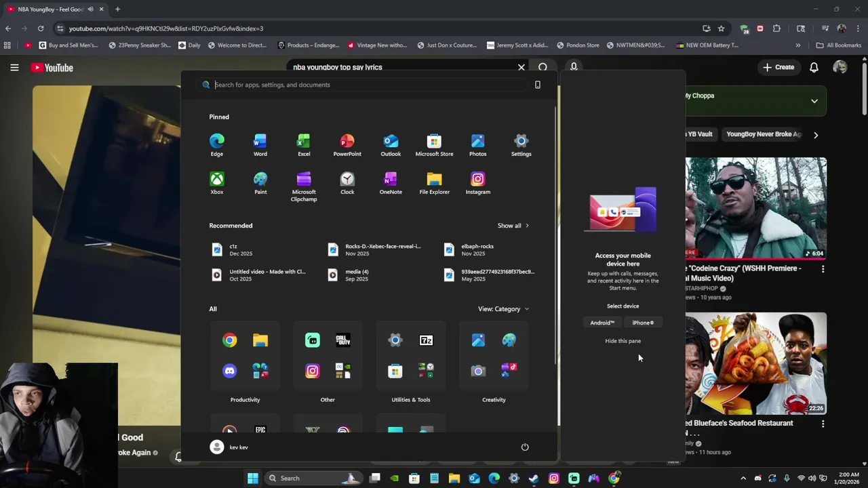Open the All Bookmarks folder
Screen dimensions: 868x488
pos(839,45)
